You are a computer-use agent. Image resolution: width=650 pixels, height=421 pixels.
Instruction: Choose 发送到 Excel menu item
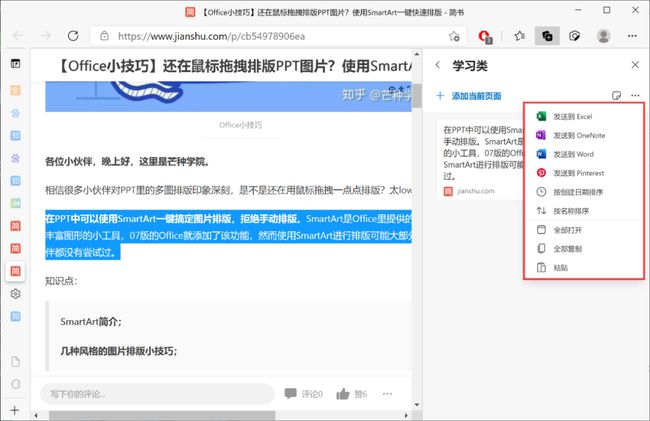(x=584, y=116)
